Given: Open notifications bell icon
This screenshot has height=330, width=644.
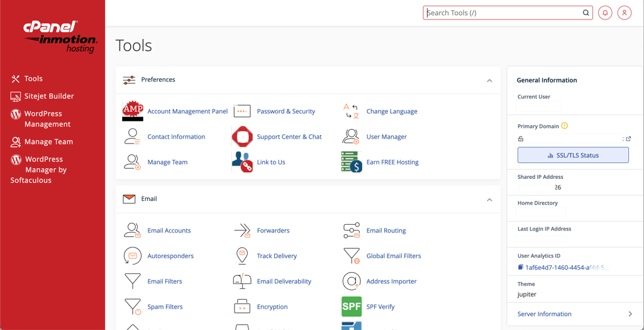Looking at the screenshot, I should click(605, 13).
